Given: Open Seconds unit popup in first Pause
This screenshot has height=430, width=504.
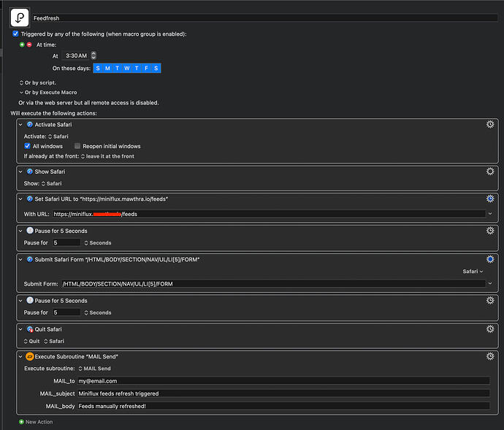Looking at the screenshot, I should 98,242.
